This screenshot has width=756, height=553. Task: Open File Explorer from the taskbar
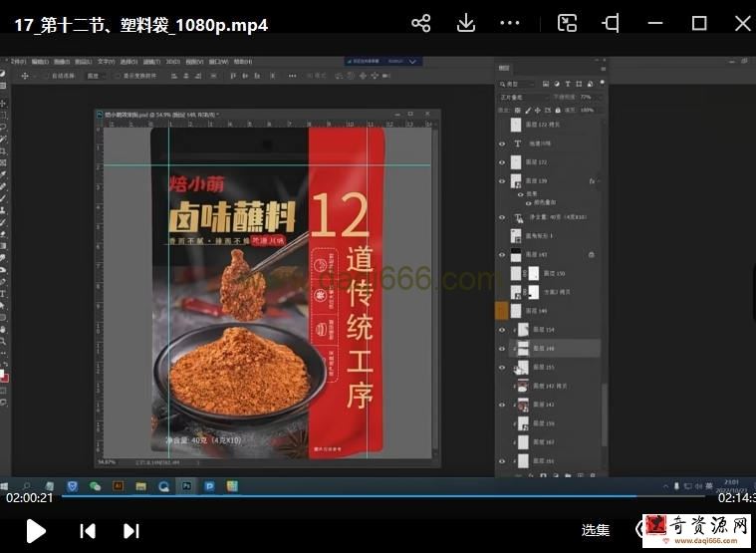(x=140, y=486)
